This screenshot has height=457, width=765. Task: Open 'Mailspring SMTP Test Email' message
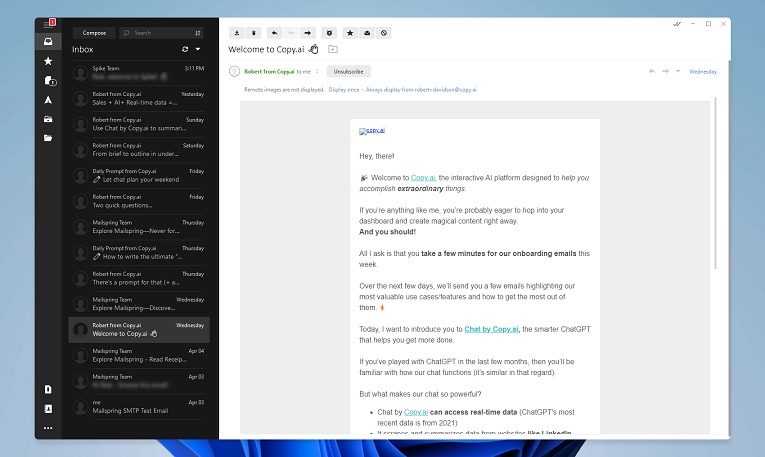point(139,407)
